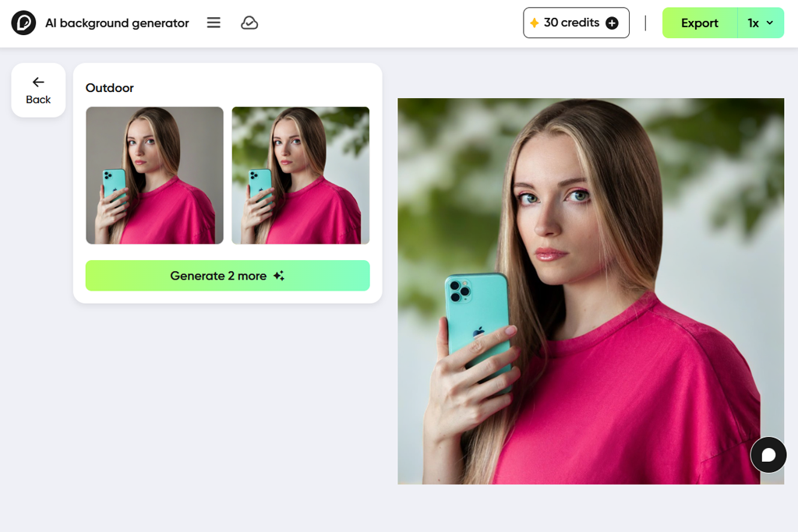Click the AI background generator title
The image size is (798, 532).
[117, 23]
